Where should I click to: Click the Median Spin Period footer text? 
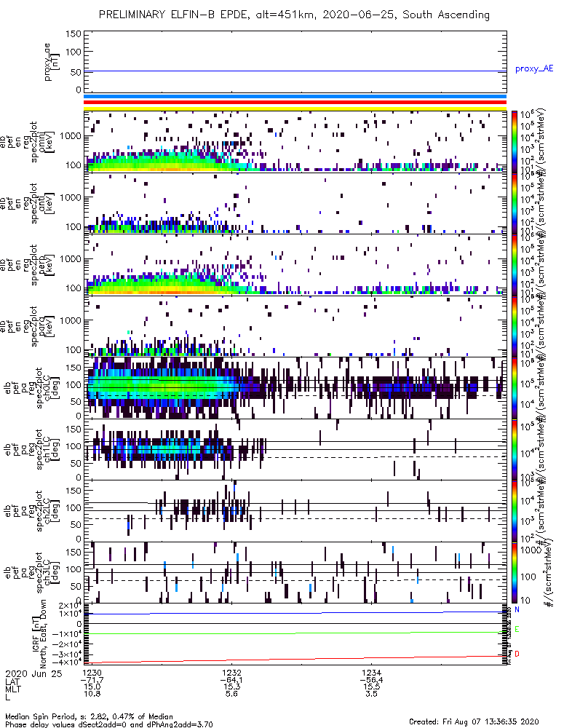click(89, 716)
